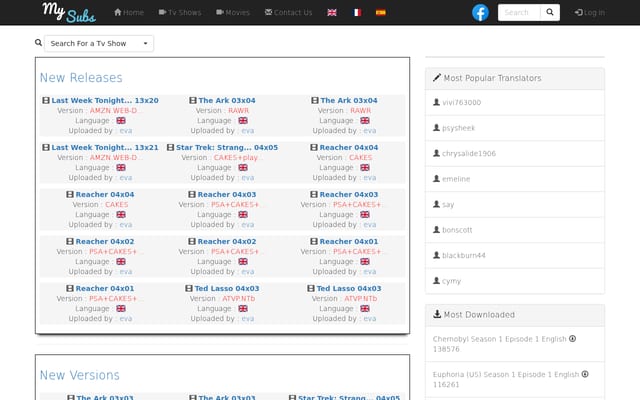The image size is (640, 400).
Task: Go to Home in navigation bar
Action: pyautogui.click(x=129, y=13)
